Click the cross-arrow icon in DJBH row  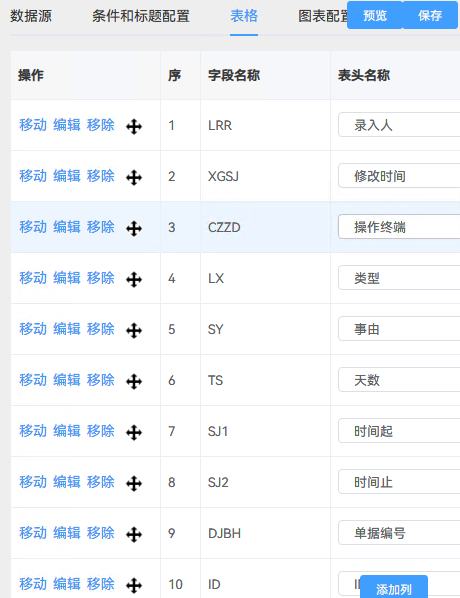point(134,534)
